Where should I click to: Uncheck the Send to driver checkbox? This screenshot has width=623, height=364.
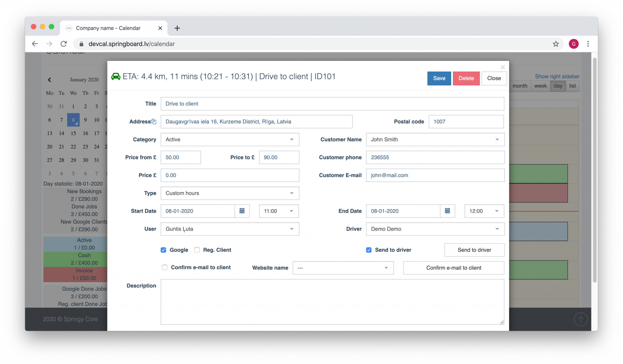(369, 250)
